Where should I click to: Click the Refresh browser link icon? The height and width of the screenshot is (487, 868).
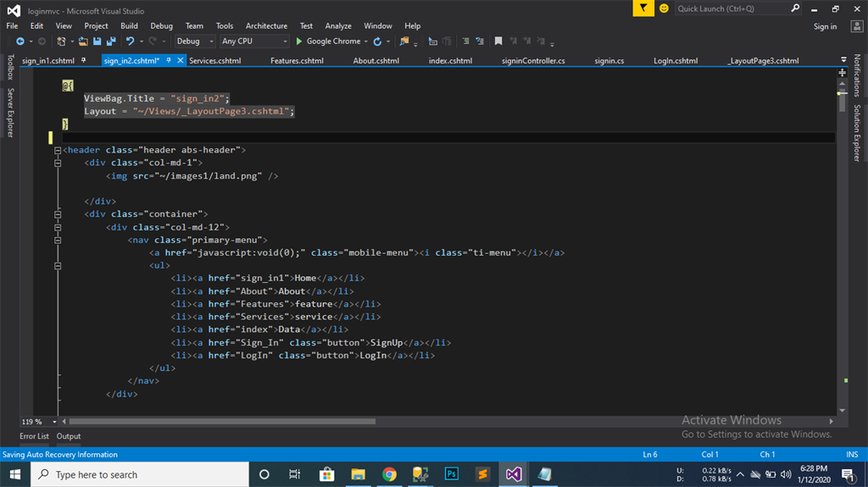click(x=377, y=42)
